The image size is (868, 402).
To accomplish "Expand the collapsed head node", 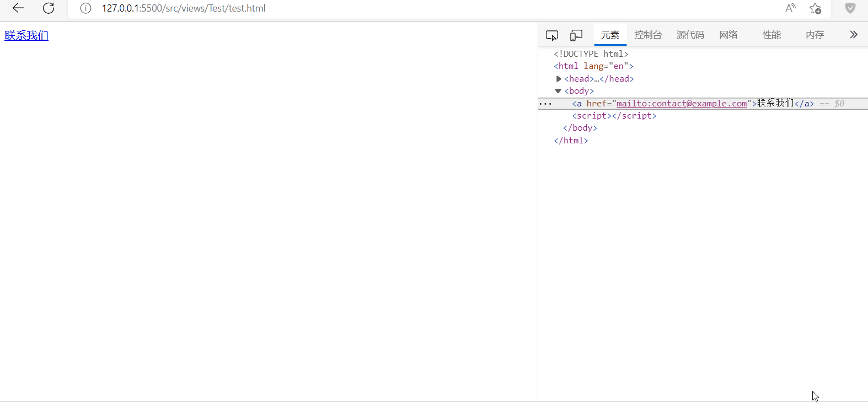I will click(x=559, y=79).
